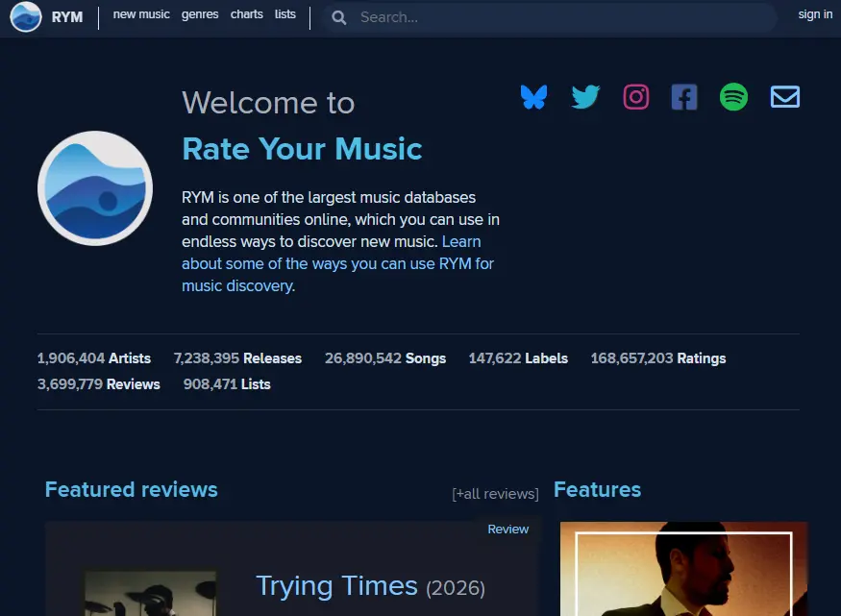Open the Facebook social icon
This screenshot has width=841, height=616.
(684, 97)
